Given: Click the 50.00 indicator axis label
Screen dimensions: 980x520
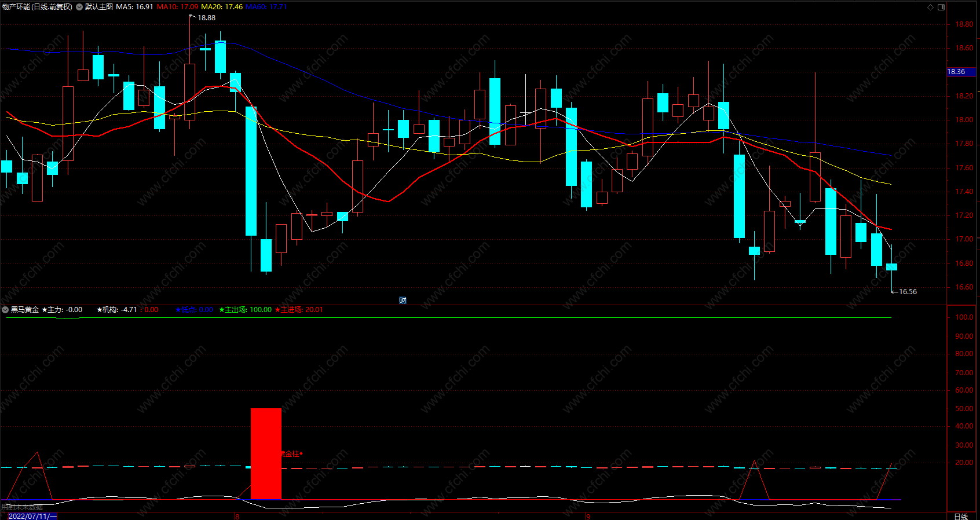Looking at the screenshot, I should (x=964, y=409).
